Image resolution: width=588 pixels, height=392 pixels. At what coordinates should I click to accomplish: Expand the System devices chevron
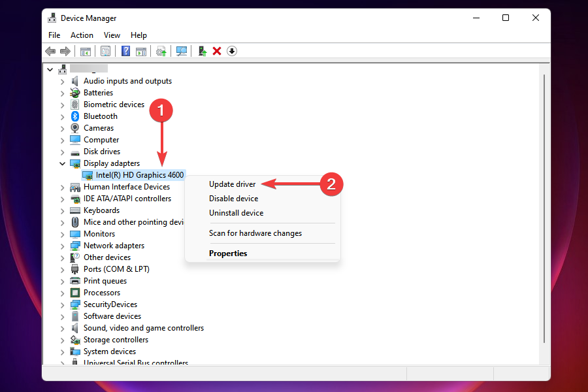(x=62, y=352)
